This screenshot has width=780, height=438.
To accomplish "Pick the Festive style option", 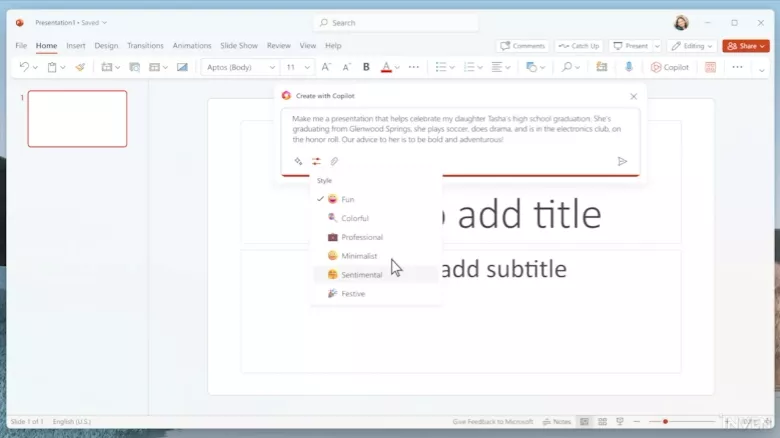I will coord(353,294).
